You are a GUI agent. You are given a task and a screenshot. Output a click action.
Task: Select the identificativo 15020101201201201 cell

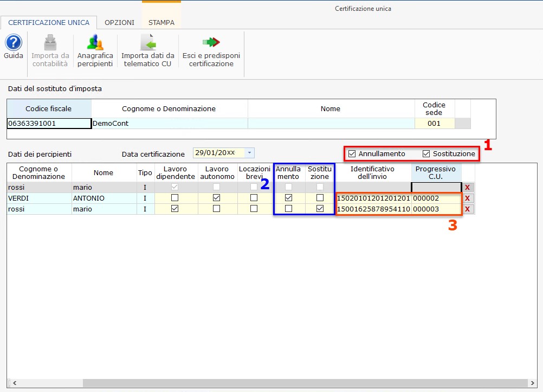(373, 198)
